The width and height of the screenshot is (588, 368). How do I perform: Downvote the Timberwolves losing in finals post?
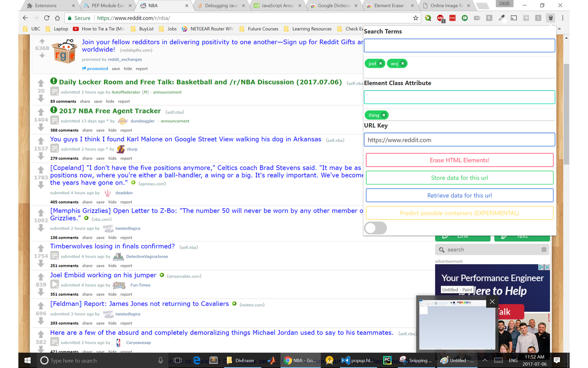click(41, 264)
